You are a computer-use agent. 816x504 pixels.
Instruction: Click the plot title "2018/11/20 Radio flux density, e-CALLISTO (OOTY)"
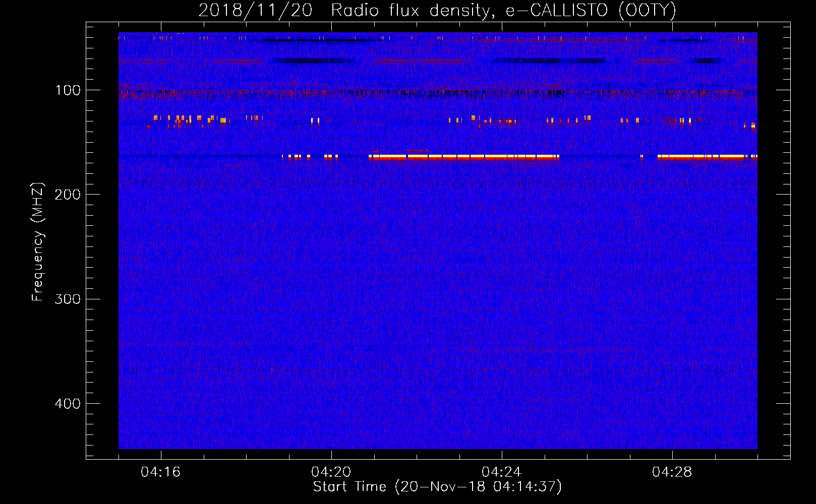tap(437, 10)
